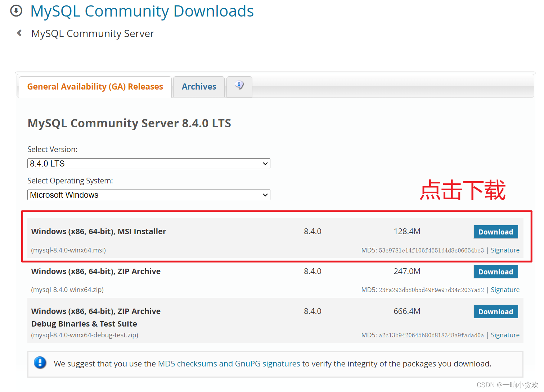This screenshot has height=392, width=544.
Task: Click the 8.4.0 version cell in MSI Installer row
Action: pyautogui.click(x=313, y=231)
